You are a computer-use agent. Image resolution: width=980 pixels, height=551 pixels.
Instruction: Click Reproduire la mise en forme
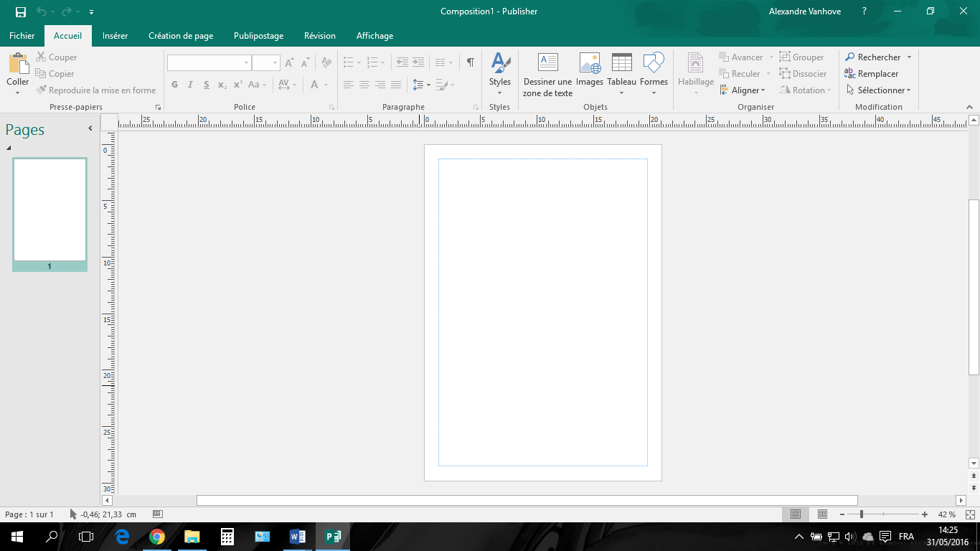point(96,90)
